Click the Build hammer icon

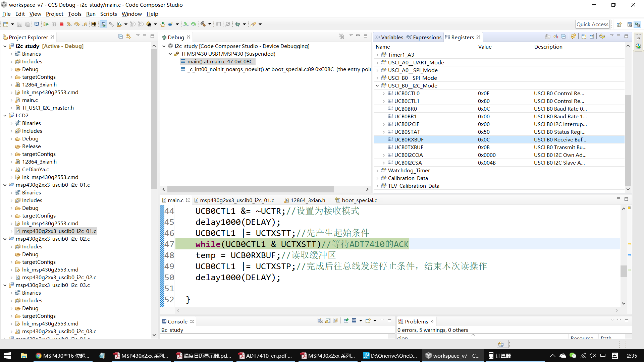(x=203, y=24)
